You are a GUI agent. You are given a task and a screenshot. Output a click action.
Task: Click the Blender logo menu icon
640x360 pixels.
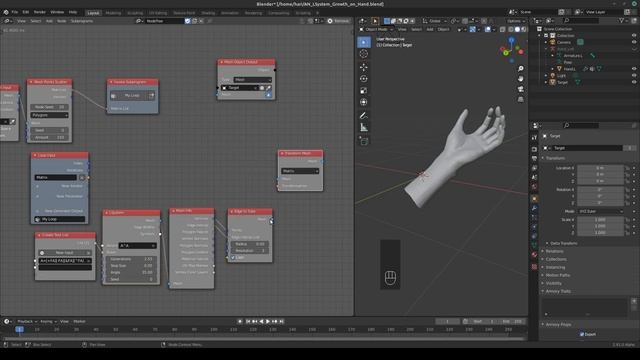(x=6, y=12)
